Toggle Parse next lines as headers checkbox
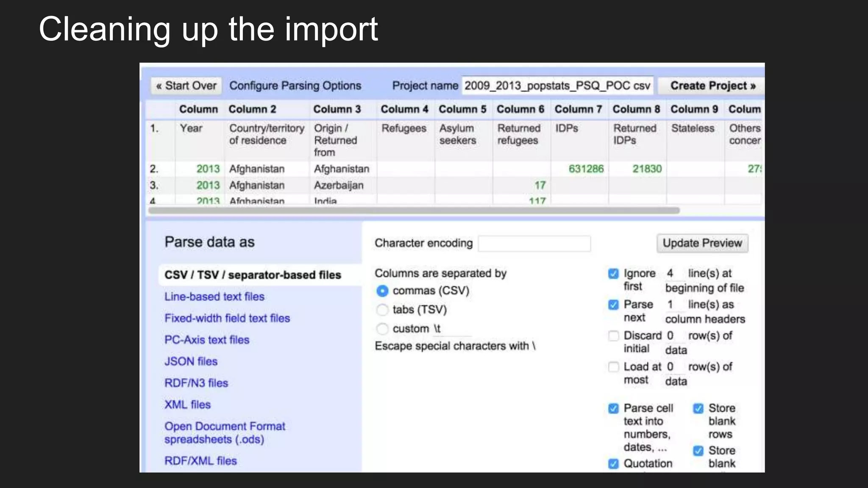 tap(613, 305)
